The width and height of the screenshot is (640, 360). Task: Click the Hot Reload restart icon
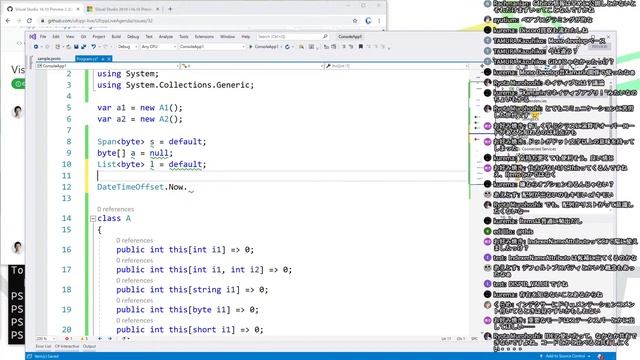point(287,47)
